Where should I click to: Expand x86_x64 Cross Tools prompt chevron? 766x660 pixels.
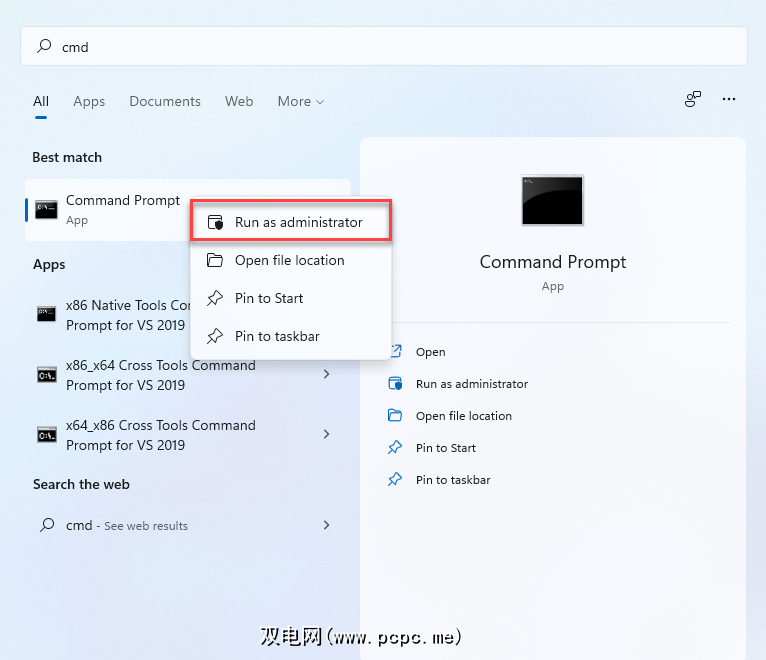[x=326, y=374]
